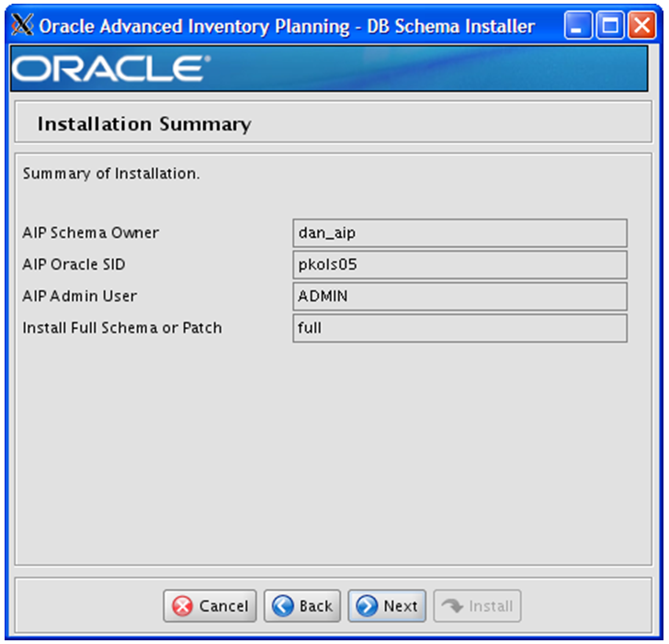Go back with the Back button

point(302,605)
